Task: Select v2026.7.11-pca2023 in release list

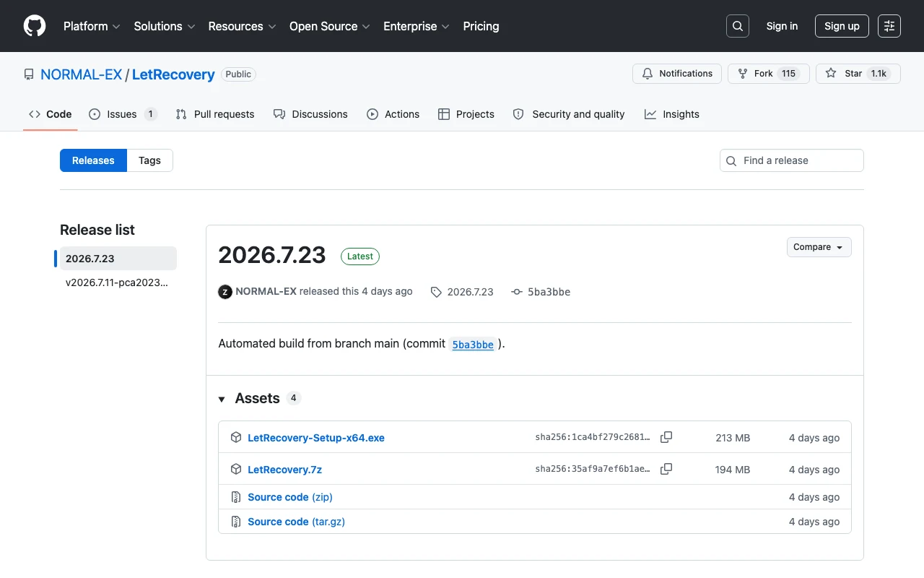Action: pos(115,282)
